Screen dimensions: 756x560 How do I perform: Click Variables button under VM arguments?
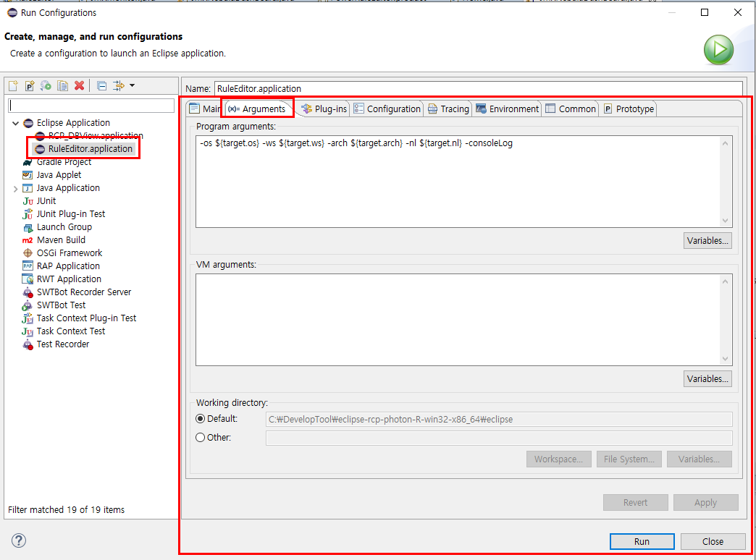[707, 379]
